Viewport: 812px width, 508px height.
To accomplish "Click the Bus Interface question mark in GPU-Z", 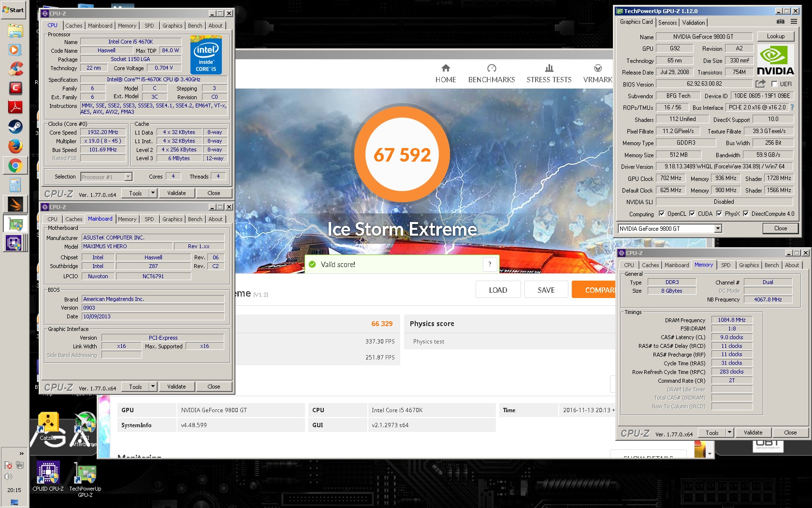I will pyautogui.click(x=792, y=107).
